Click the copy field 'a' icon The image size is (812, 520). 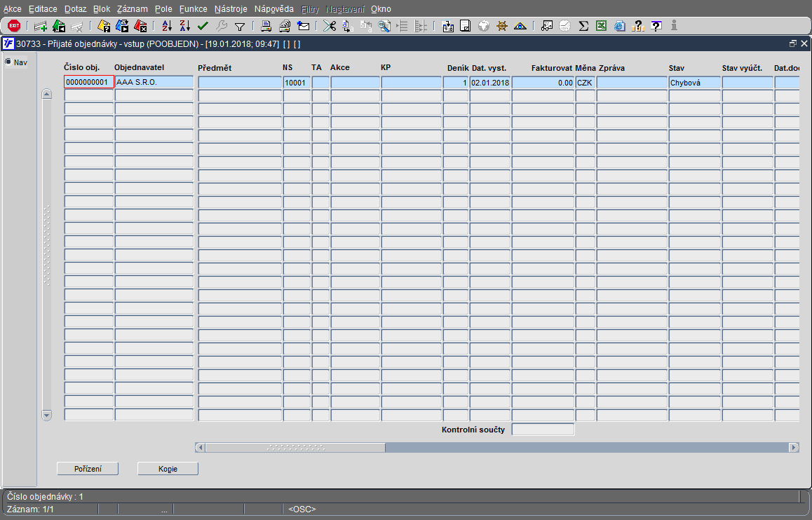coord(348,26)
